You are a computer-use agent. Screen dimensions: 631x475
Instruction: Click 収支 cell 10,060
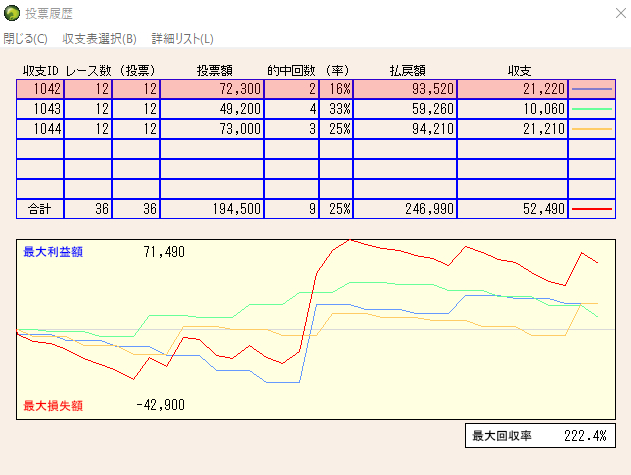pyautogui.click(x=513, y=109)
